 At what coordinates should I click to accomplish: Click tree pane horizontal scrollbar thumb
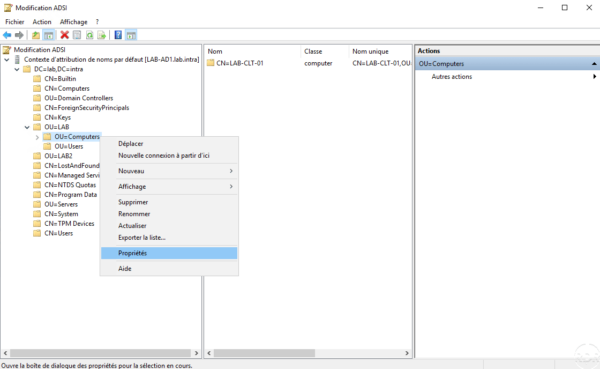[100, 353]
